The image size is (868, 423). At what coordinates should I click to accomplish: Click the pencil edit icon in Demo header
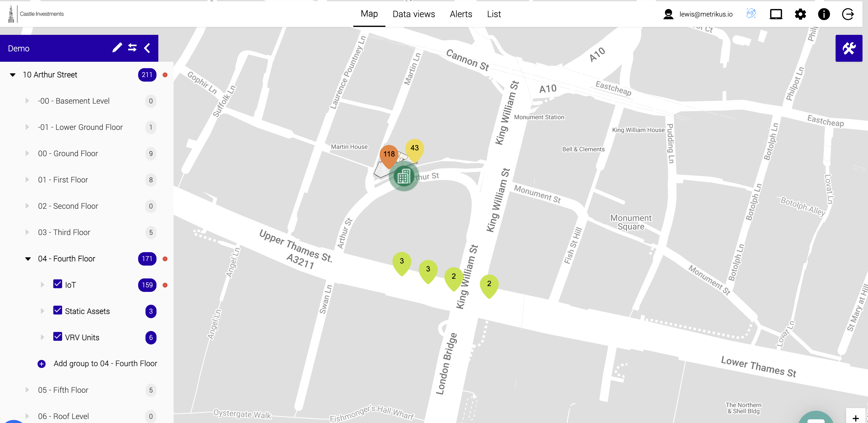(117, 48)
